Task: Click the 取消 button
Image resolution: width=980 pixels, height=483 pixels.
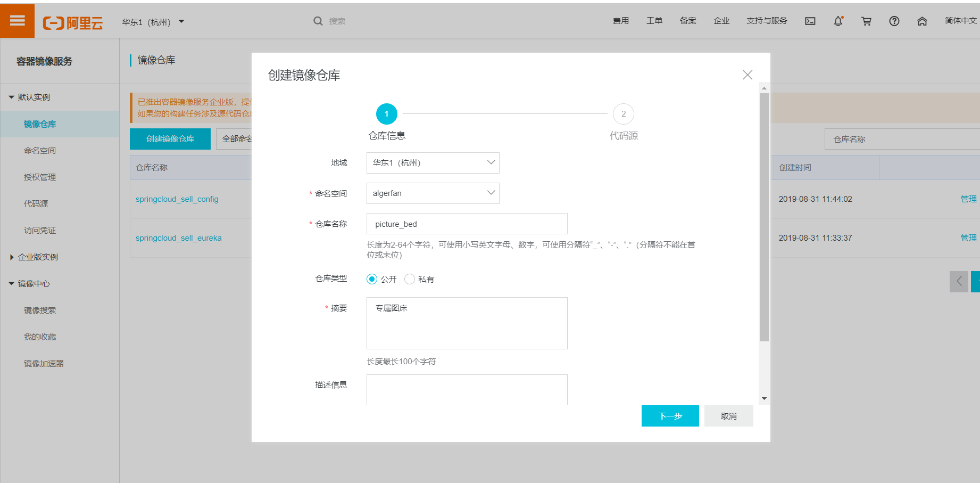Action: click(x=729, y=416)
